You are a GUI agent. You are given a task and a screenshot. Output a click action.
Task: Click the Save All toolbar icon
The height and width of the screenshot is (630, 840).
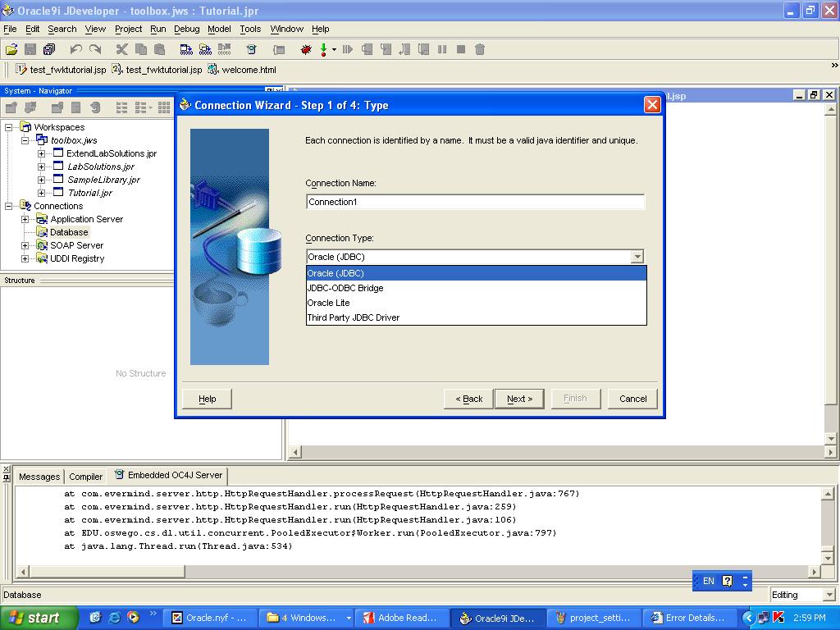click(49, 50)
